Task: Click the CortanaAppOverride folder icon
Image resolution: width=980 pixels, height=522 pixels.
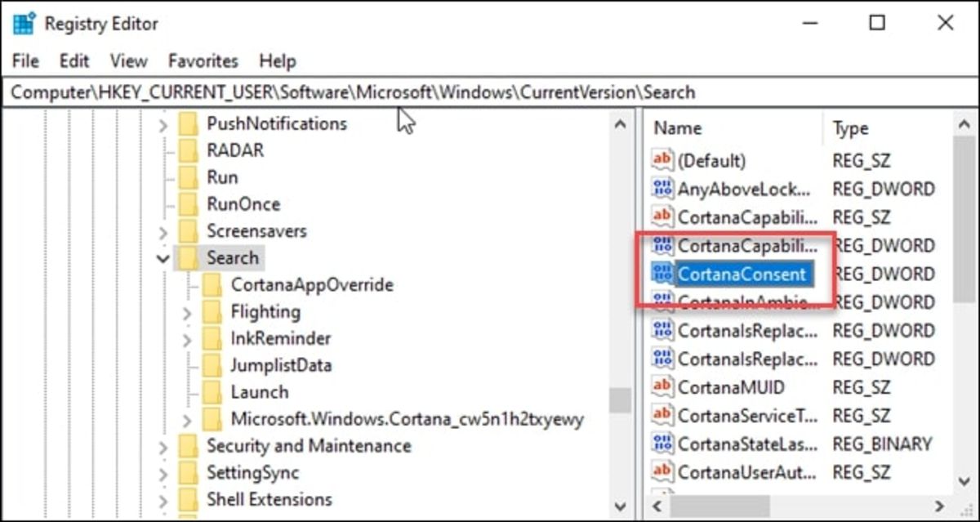Action: pyautogui.click(x=212, y=285)
